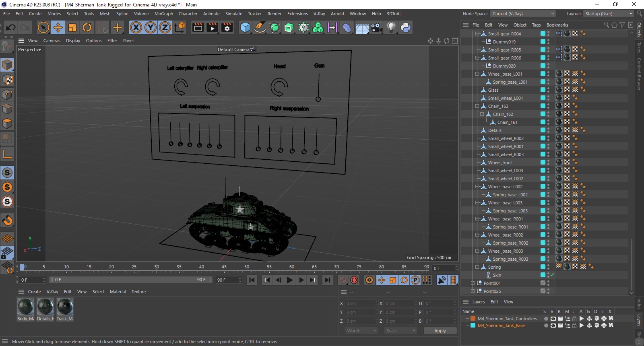Toggle Y axis lock
This screenshot has width=644, height=346.
tap(151, 27)
